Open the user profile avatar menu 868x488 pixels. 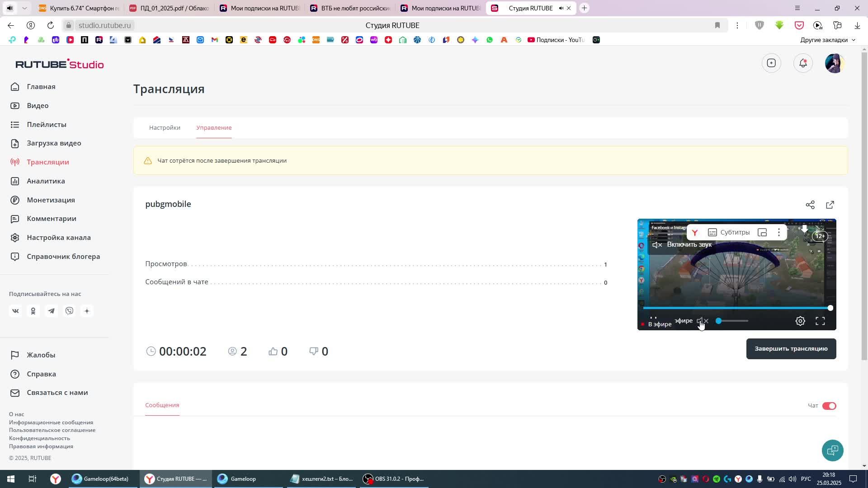pos(834,63)
